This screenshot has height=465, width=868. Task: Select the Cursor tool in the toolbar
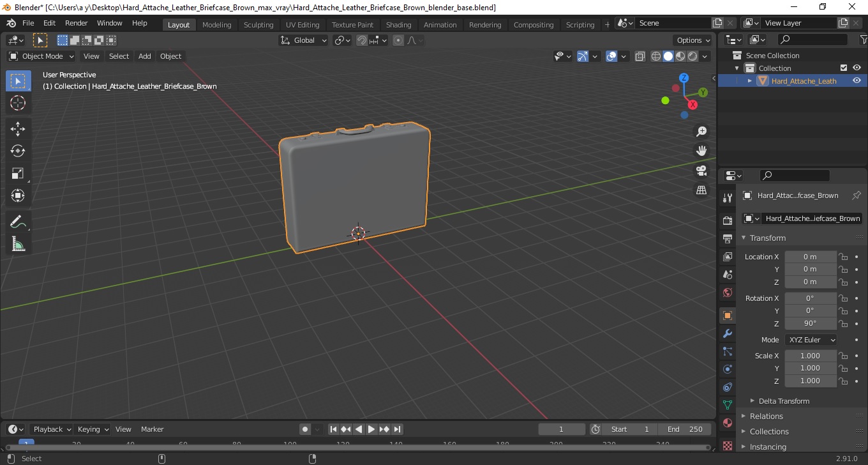[x=18, y=103]
